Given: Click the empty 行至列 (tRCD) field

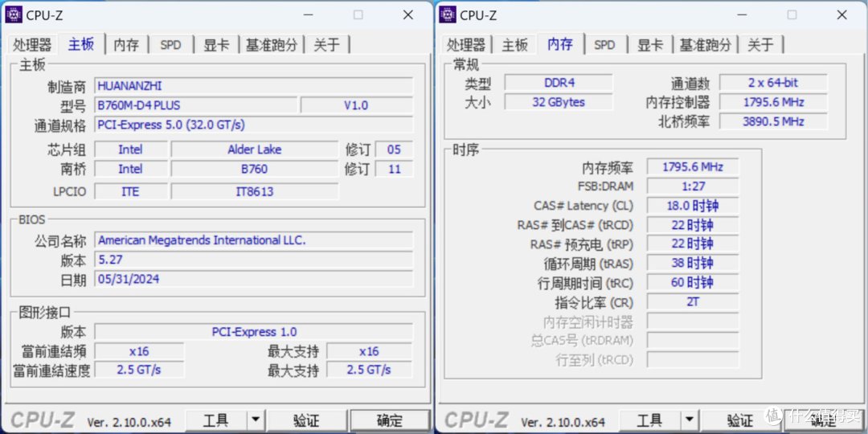Looking at the screenshot, I should point(693,360).
